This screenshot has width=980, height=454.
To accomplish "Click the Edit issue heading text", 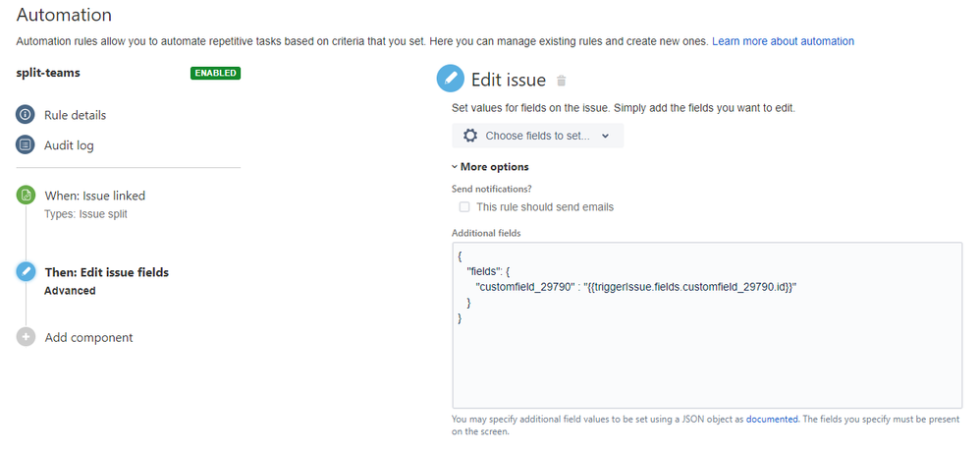I will (508, 80).
